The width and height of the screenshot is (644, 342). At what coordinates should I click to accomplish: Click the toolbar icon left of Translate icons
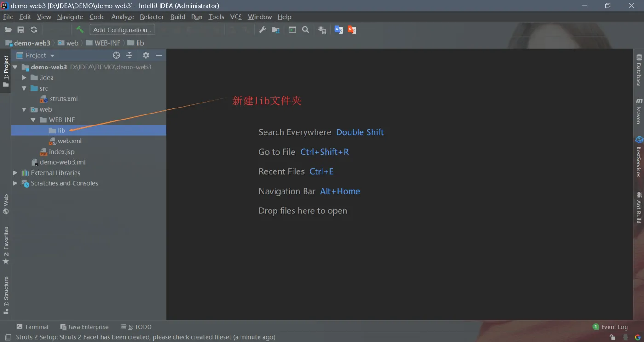click(322, 29)
